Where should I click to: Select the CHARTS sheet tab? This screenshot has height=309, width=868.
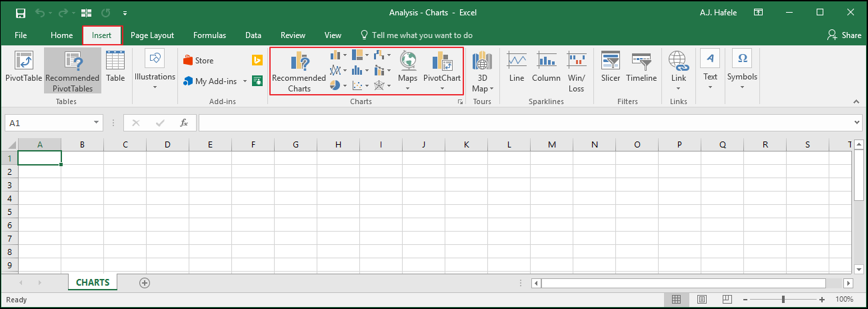click(x=93, y=282)
